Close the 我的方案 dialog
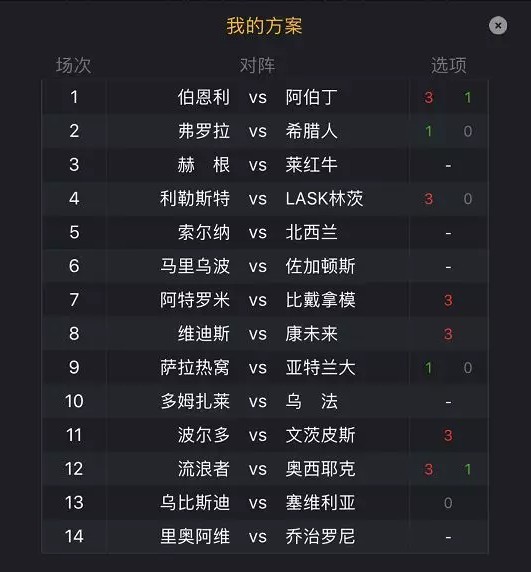 coord(498,26)
